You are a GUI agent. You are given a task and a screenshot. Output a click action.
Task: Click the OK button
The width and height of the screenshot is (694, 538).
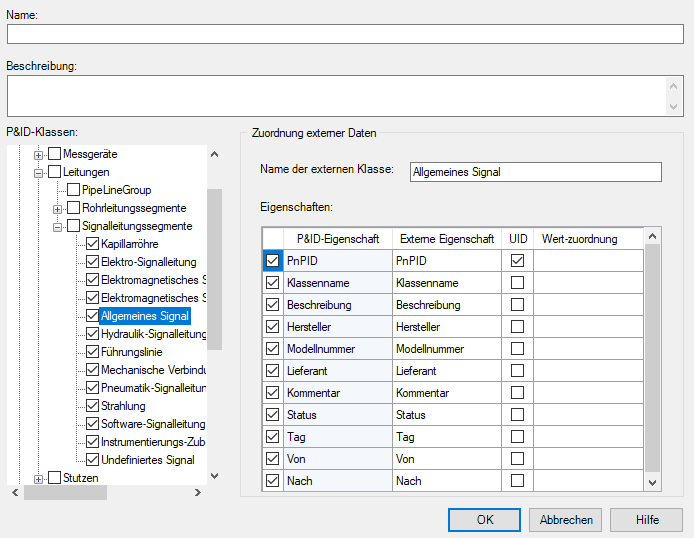pyautogui.click(x=484, y=519)
